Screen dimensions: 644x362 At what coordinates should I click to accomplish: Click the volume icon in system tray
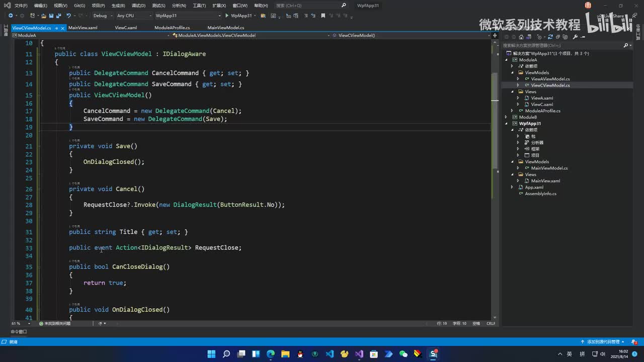tap(603, 354)
